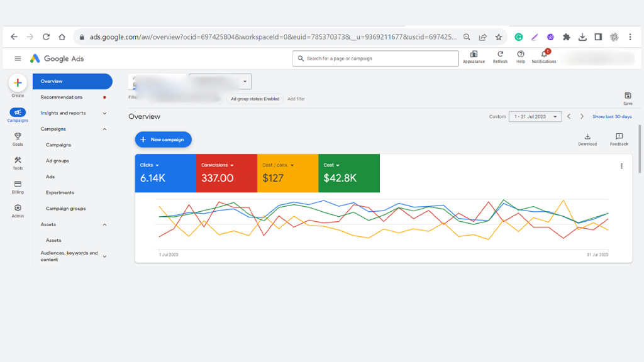Select the red Conversions scorecard
Image resolution: width=644 pixels, height=362 pixels.
226,173
